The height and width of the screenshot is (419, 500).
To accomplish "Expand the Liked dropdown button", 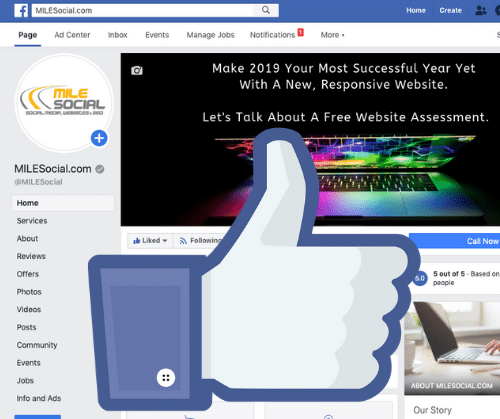I will [150, 241].
